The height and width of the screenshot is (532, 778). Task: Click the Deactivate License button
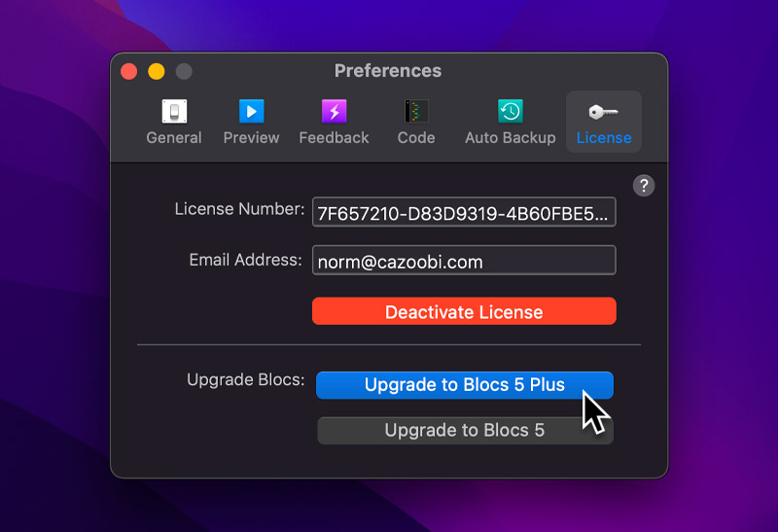click(464, 311)
